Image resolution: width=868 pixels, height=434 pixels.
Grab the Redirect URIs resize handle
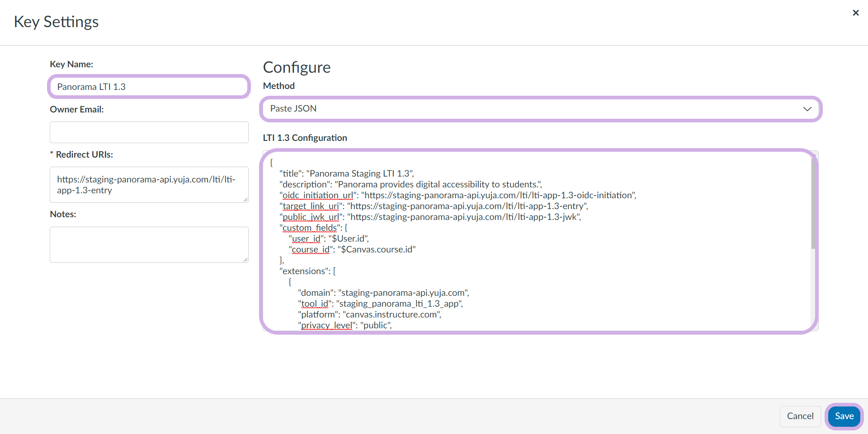click(245, 200)
